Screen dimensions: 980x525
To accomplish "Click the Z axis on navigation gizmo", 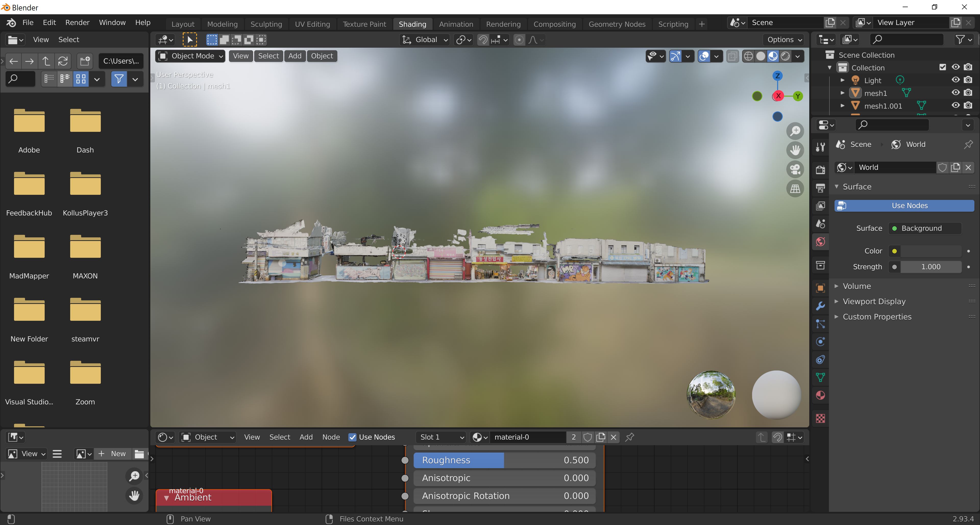I will [778, 76].
